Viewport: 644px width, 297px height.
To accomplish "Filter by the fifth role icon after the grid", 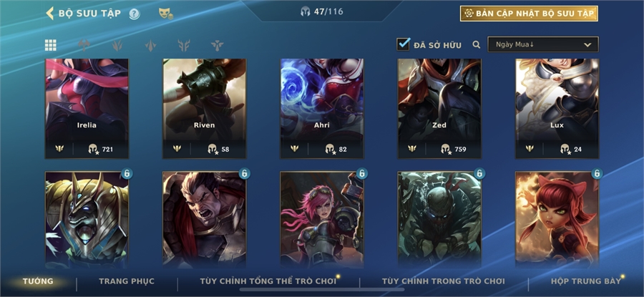I will point(217,45).
